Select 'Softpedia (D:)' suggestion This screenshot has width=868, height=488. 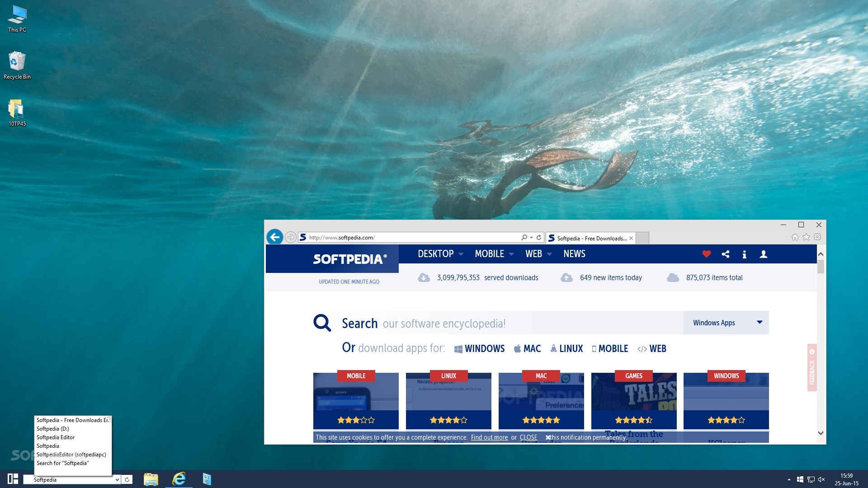point(72,429)
